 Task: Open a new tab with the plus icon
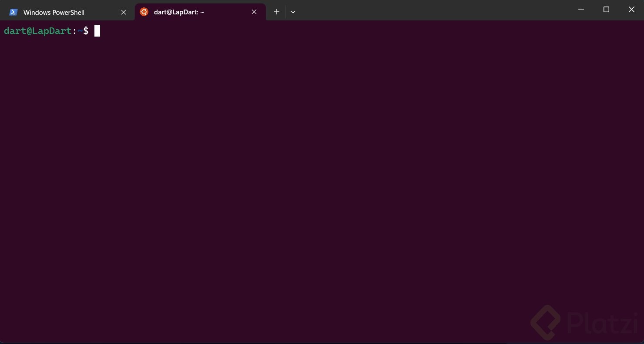[276, 12]
